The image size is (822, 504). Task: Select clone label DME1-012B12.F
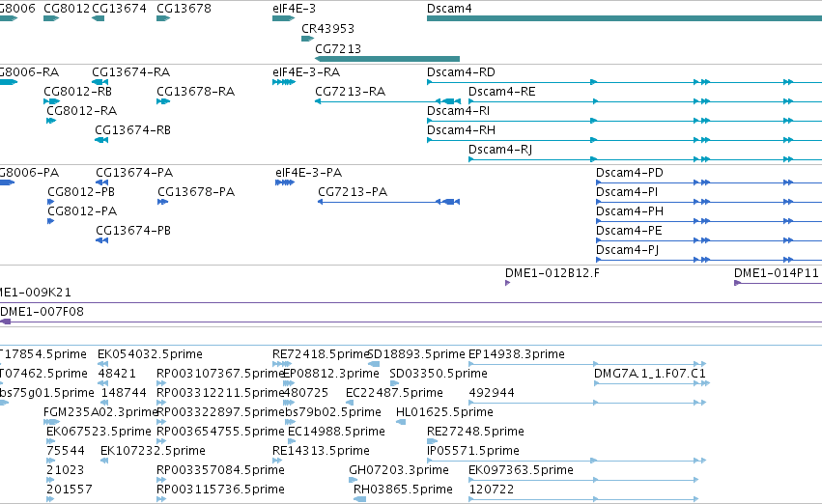click(x=553, y=273)
